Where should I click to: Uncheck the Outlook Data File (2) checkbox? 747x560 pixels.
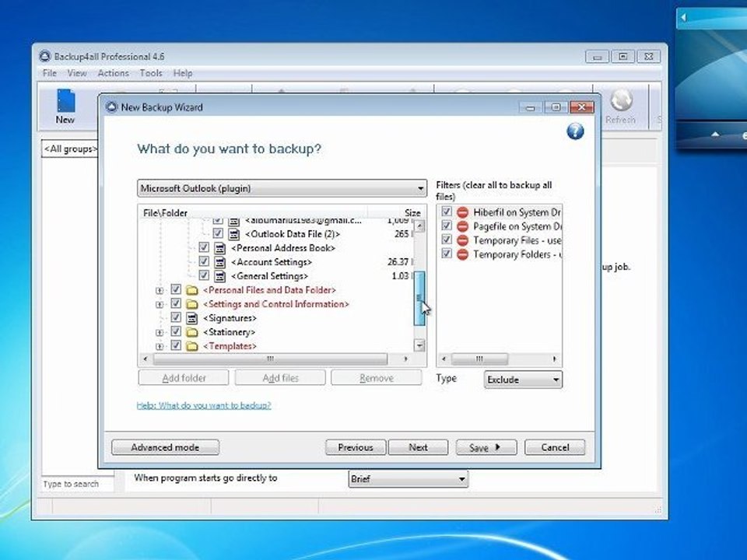[x=218, y=233]
